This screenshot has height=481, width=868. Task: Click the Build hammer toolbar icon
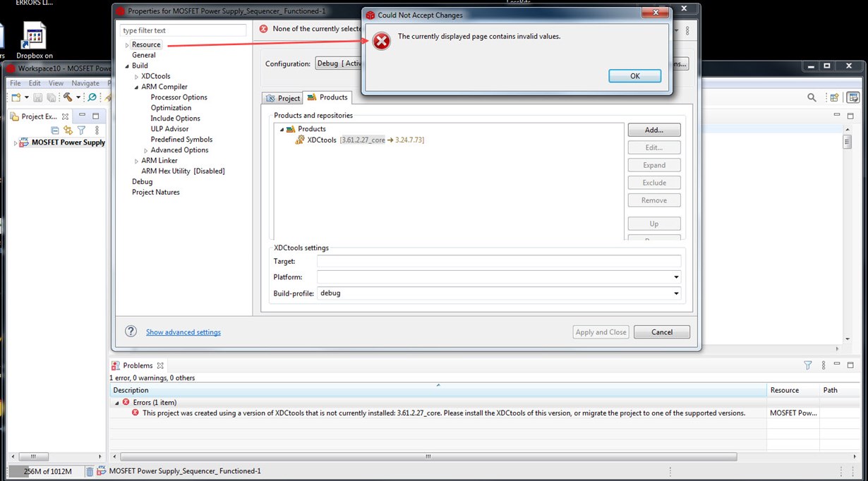click(67, 97)
